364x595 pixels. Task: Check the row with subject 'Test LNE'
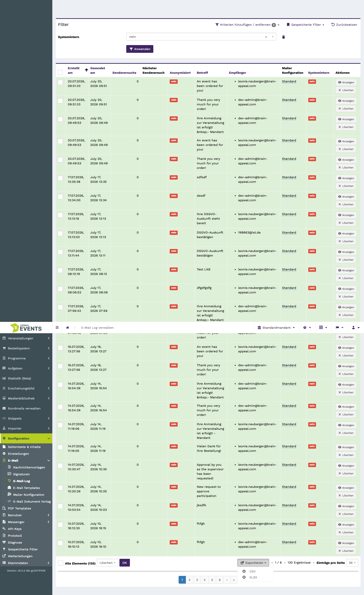60,270
